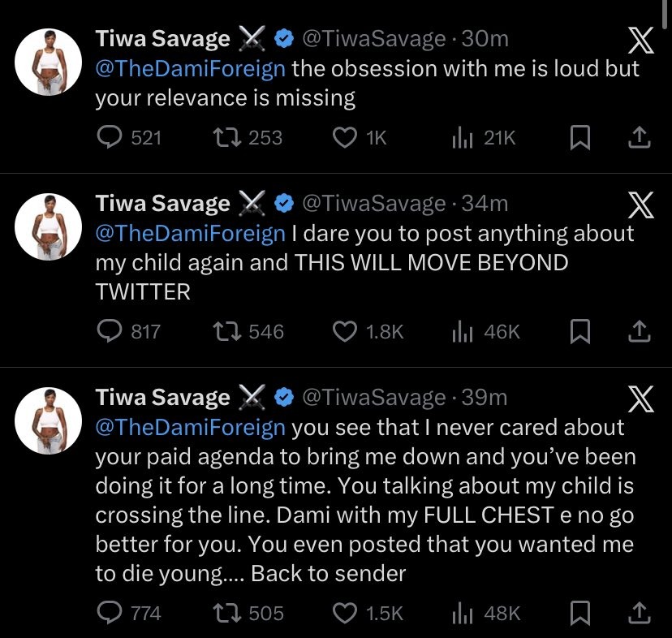Open reply on tweet with 774 comments
Viewport: 672px width, 638px height.
click(109, 614)
